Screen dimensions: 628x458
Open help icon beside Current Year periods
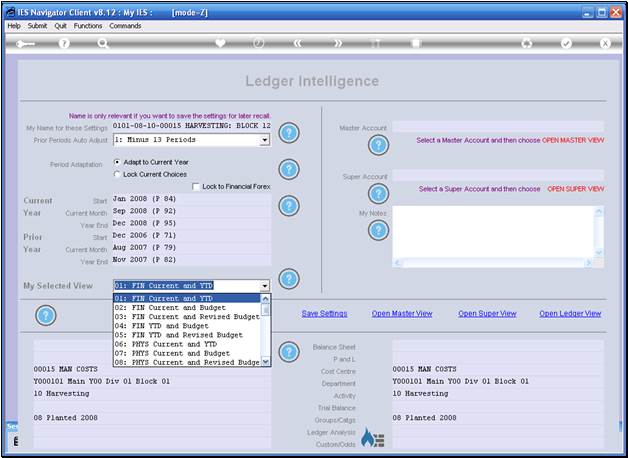[289, 206]
